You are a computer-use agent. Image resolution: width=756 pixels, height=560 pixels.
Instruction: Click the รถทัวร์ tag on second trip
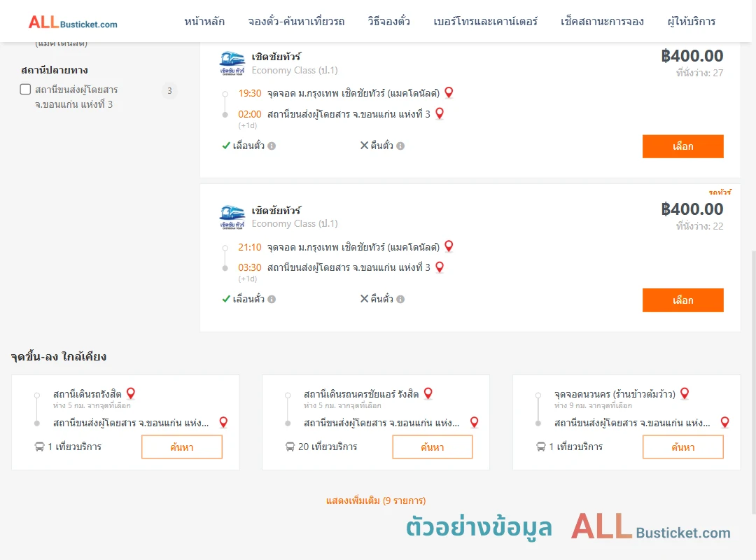[720, 192]
